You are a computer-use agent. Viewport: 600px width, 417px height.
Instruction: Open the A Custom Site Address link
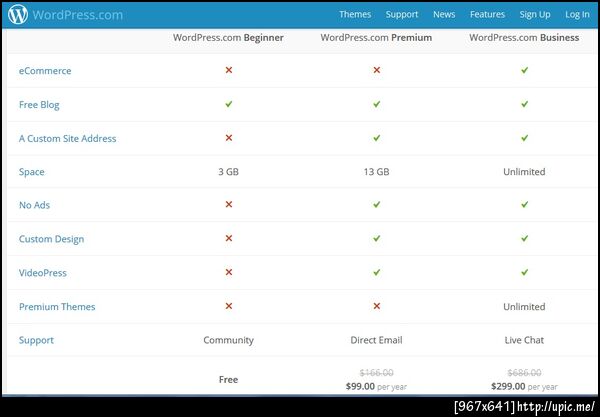click(x=67, y=138)
